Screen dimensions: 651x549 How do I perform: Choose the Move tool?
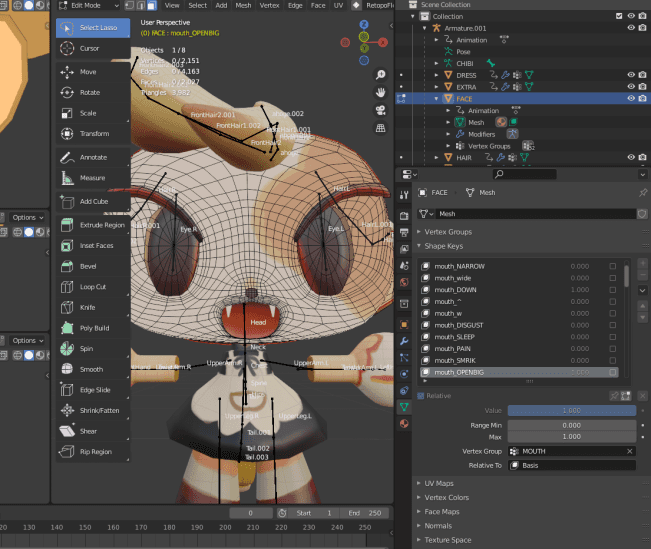tap(93, 72)
